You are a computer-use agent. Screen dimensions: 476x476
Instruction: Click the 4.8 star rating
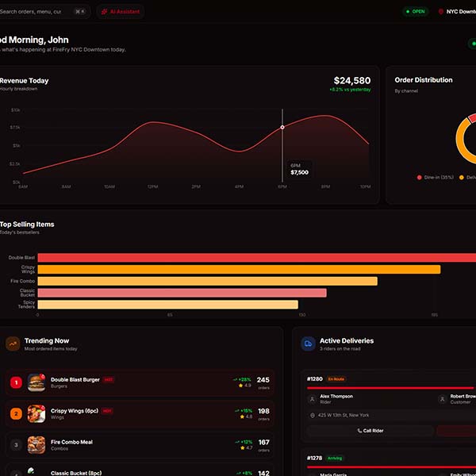[246, 416]
